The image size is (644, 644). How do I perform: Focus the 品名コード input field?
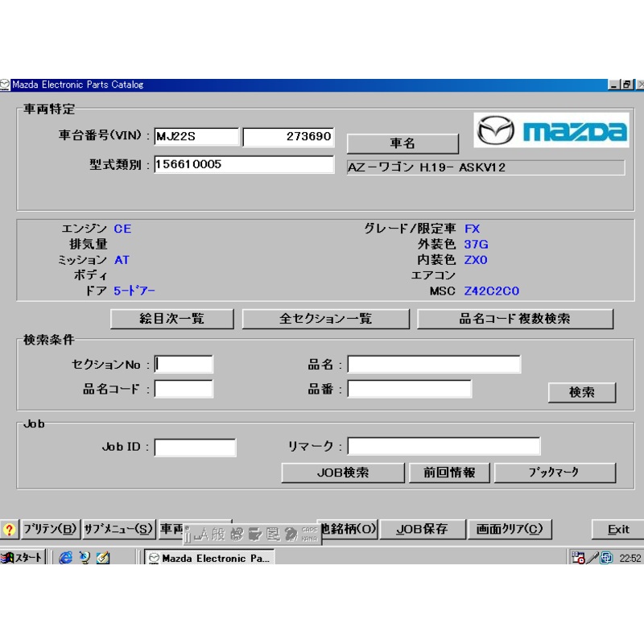(x=184, y=389)
